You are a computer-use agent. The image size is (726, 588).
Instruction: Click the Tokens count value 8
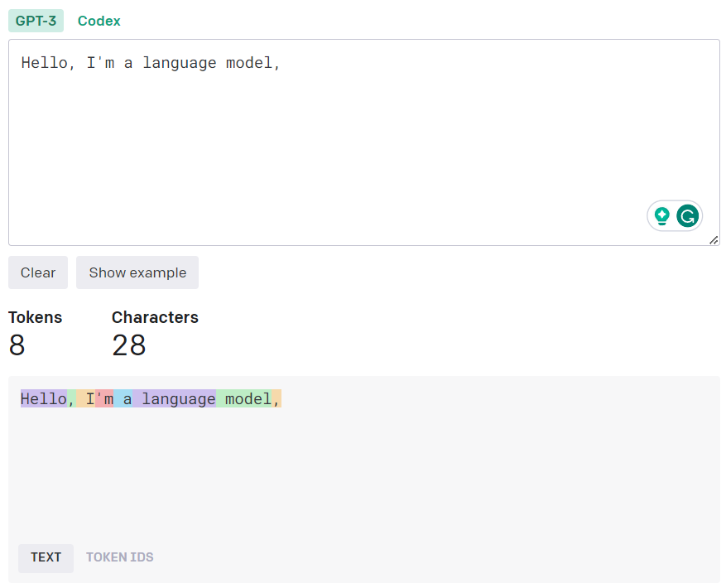[17, 345]
